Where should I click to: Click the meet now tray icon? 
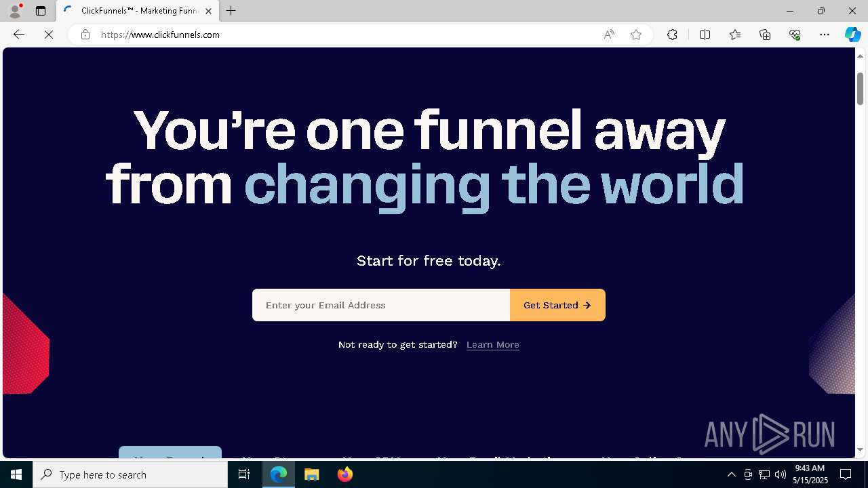[x=748, y=474]
